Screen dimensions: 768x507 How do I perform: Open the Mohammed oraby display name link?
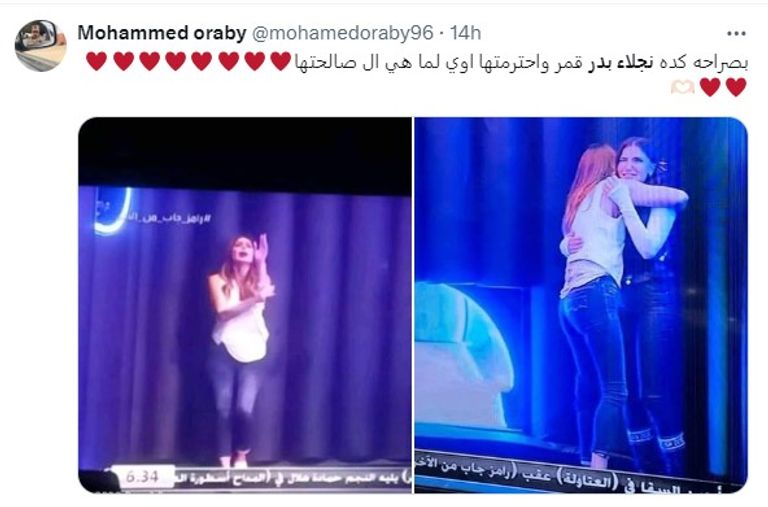tap(162, 33)
